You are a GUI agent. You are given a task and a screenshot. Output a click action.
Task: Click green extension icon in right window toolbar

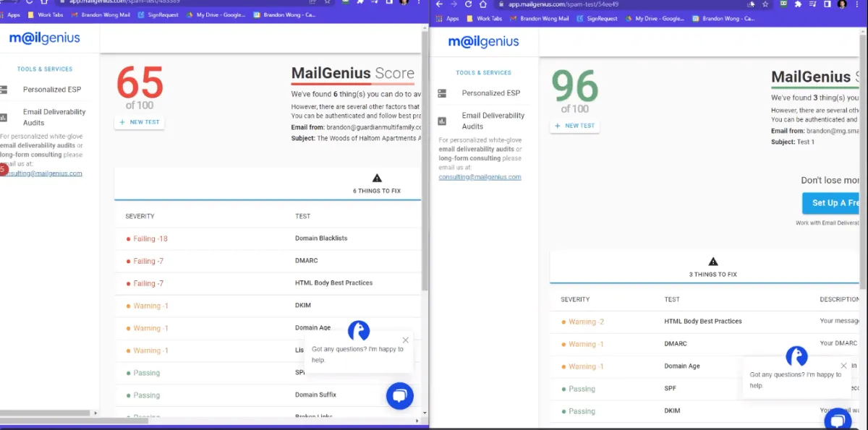tap(783, 4)
